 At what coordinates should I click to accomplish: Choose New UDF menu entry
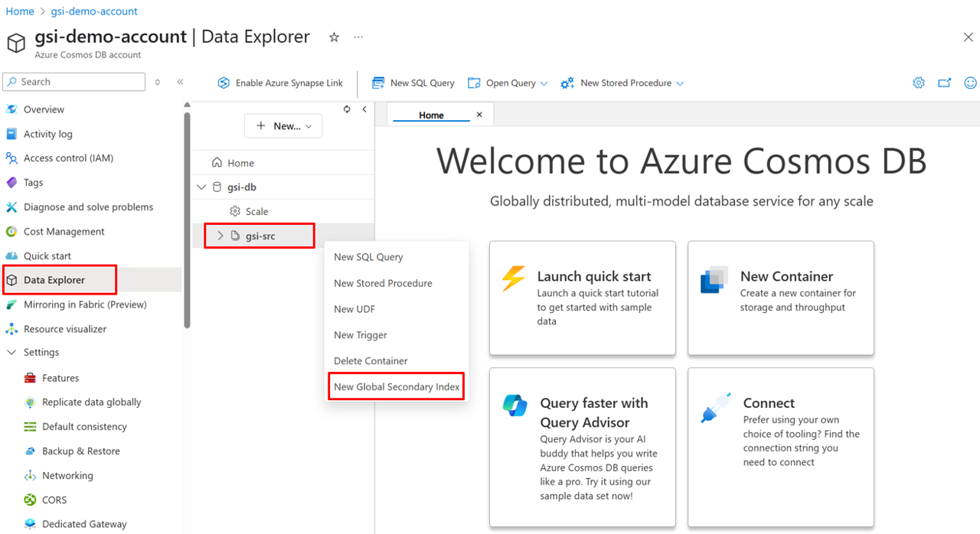click(x=354, y=309)
